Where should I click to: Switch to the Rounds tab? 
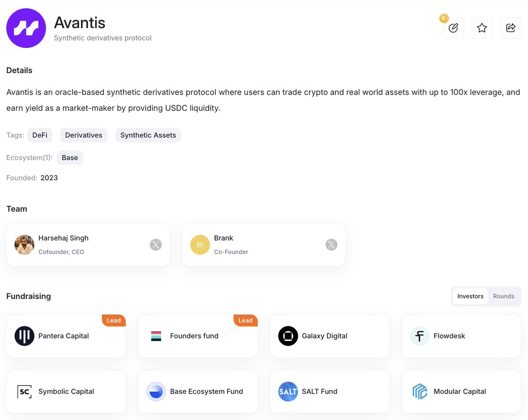point(503,296)
